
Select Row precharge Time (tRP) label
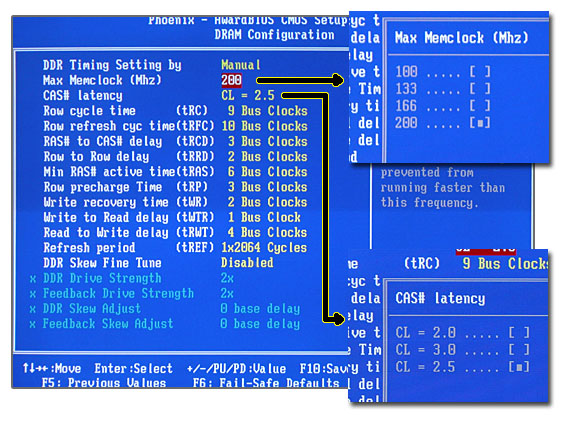click(125, 187)
